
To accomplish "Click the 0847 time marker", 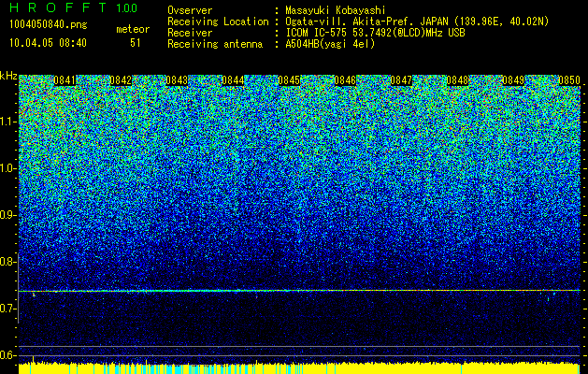I will [x=401, y=80].
